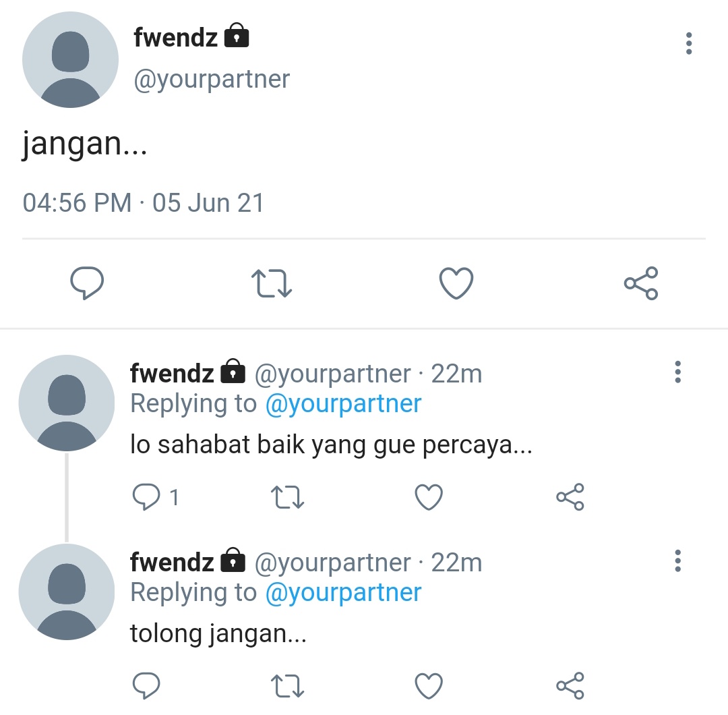Reply to the main "jangan..." tweet

coord(87,283)
